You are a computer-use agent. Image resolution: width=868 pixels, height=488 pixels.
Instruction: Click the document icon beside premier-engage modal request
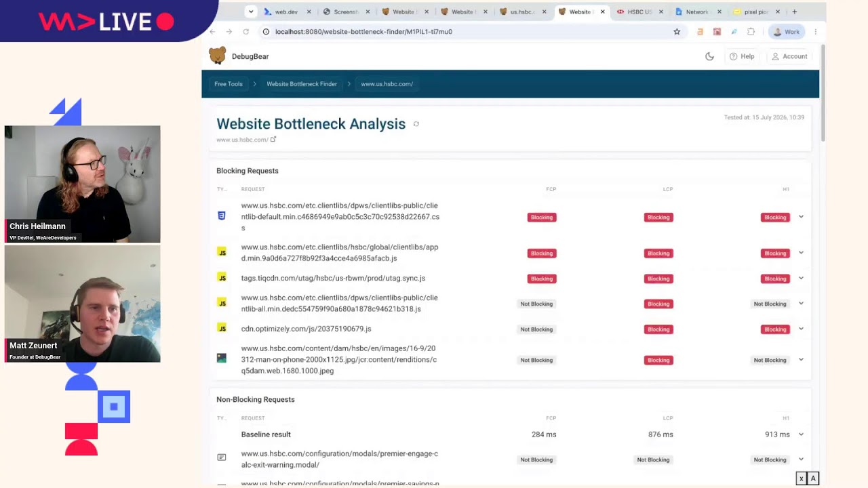222,457
